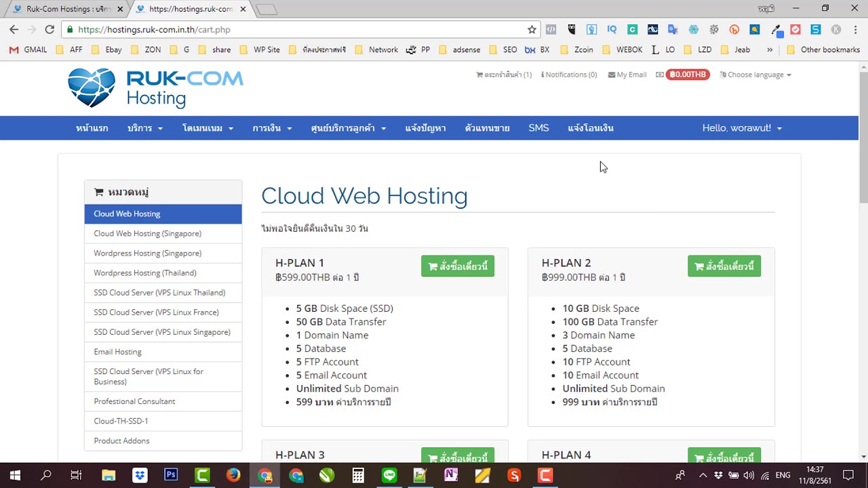Image resolution: width=868 pixels, height=488 pixels.
Task: Click the volume icon in system tray
Action: point(749,476)
